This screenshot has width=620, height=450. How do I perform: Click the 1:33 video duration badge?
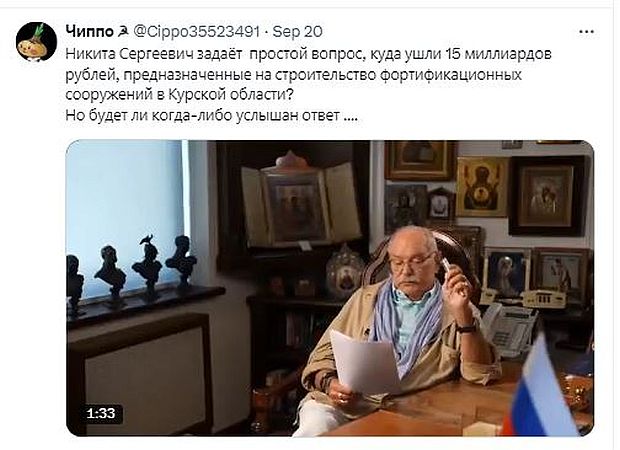click(100, 413)
